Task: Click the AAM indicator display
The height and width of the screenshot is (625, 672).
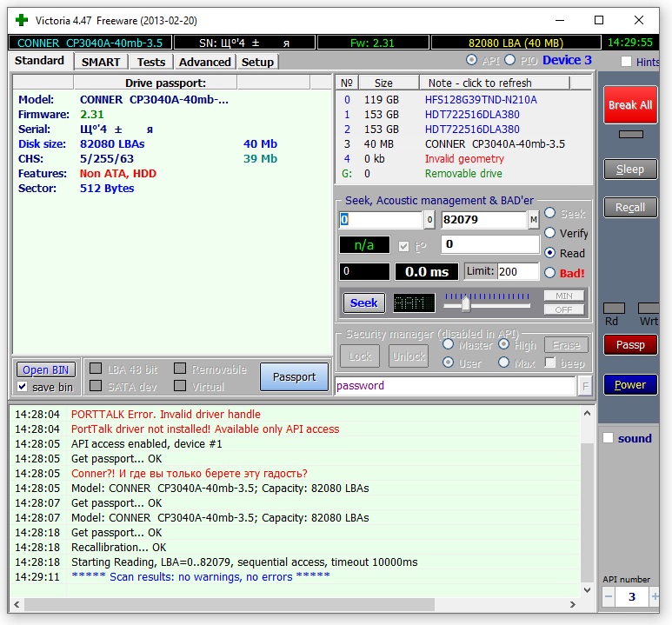Action: coord(414,303)
